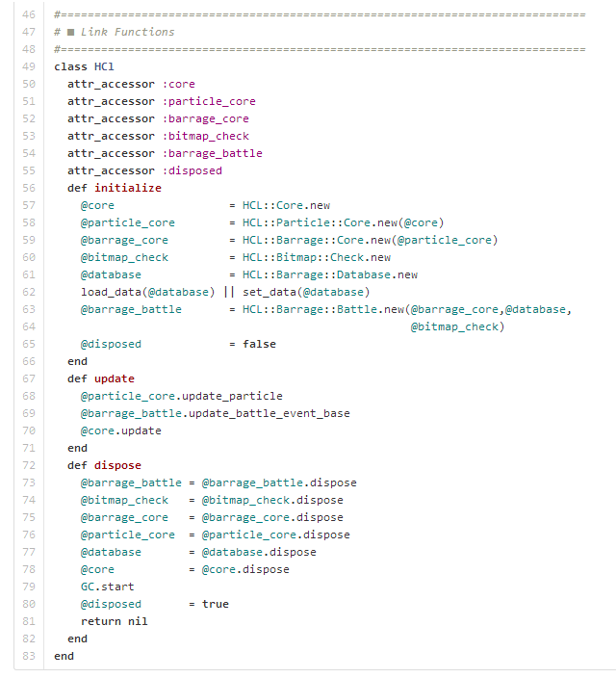Click the '@core' variable on line 57
The image size is (616, 678).
(98, 205)
